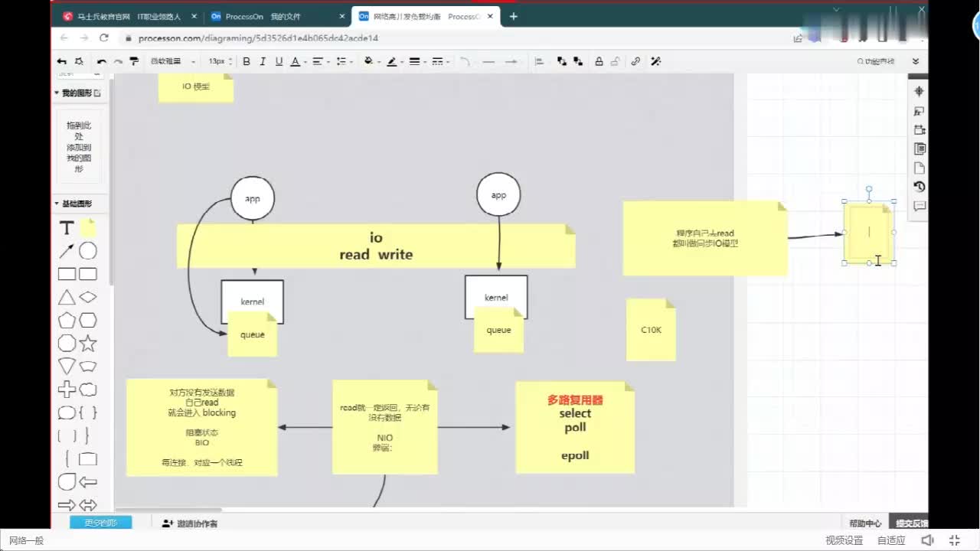Pick the circle shape from basic shapes
The image size is (980, 551).
(x=88, y=251)
